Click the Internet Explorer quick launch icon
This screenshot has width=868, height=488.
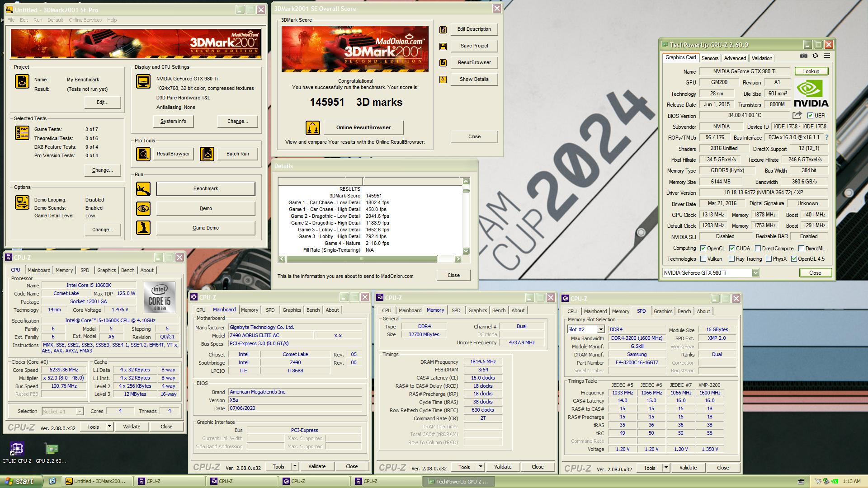(52, 481)
